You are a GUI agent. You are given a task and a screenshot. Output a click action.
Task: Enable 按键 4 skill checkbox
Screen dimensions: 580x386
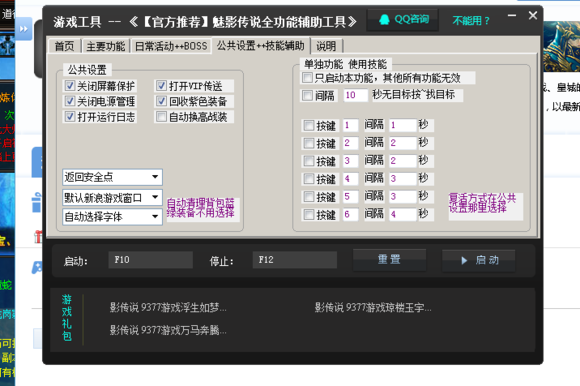tap(308, 179)
